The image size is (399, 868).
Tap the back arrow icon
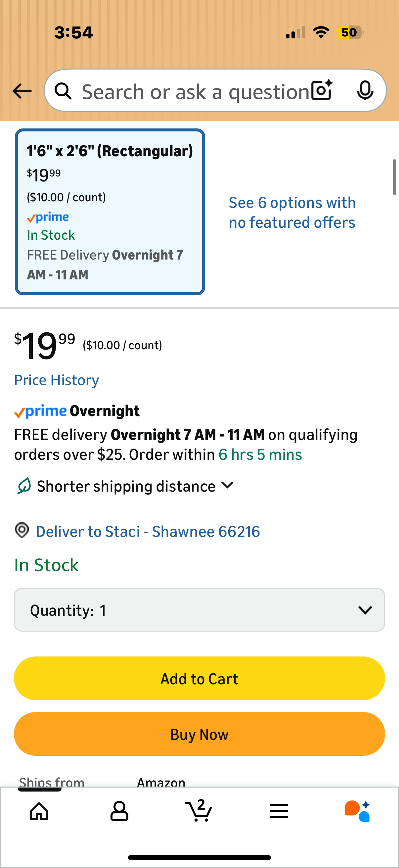tap(22, 91)
